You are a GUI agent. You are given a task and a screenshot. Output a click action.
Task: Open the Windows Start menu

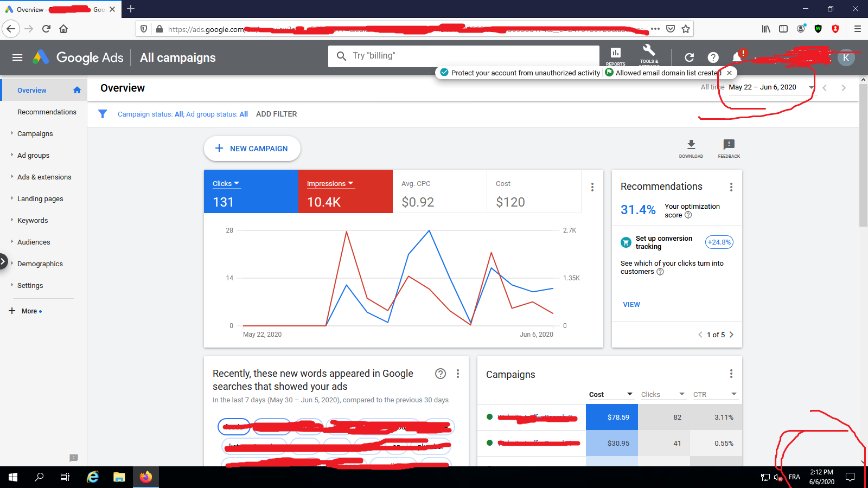(x=13, y=477)
